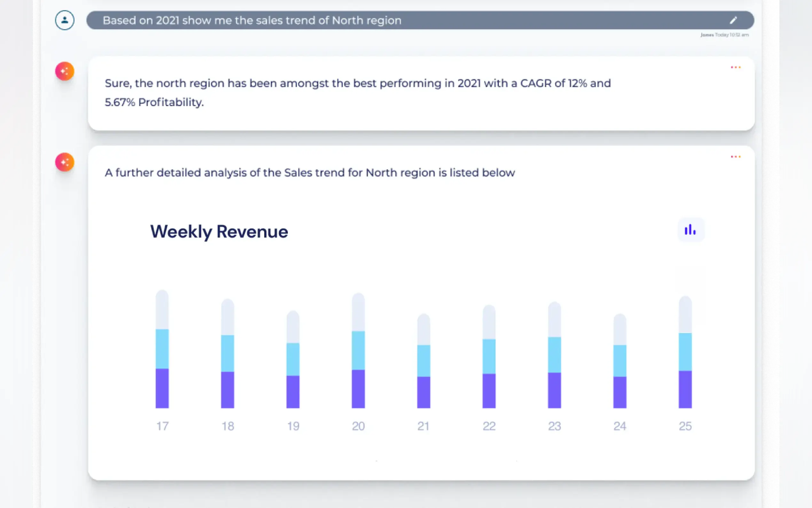Click the user profile avatar icon
Viewport: 812px width, 508px height.
tap(65, 20)
